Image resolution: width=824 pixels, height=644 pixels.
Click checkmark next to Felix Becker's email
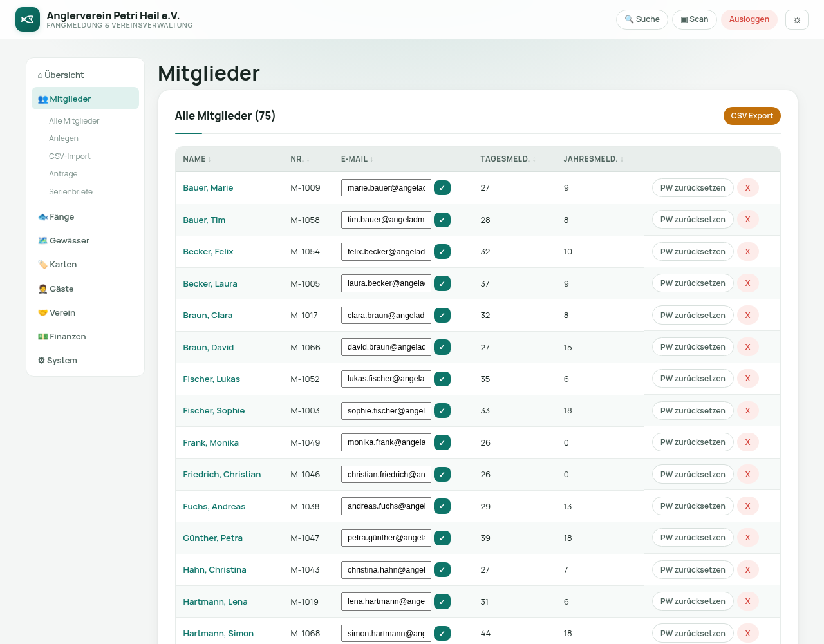coord(442,252)
